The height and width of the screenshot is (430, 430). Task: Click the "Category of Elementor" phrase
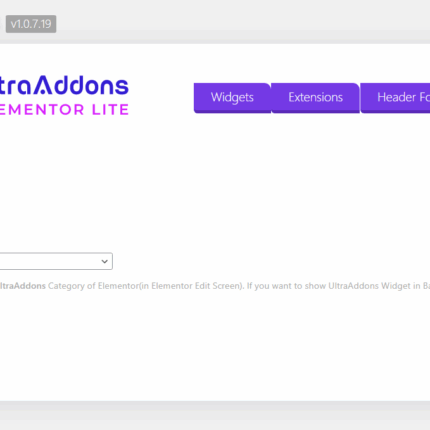pyautogui.click(x=93, y=286)
